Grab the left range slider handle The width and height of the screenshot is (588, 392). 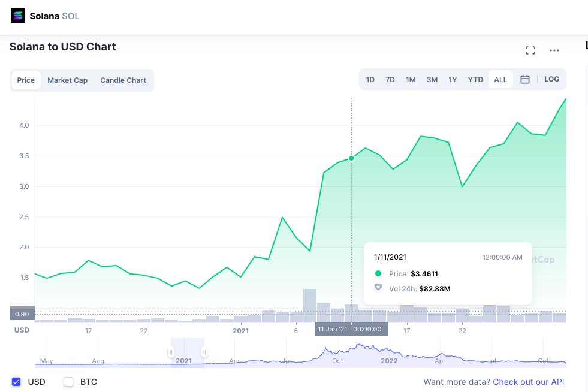pyautogui.click(x=171, y=352)
